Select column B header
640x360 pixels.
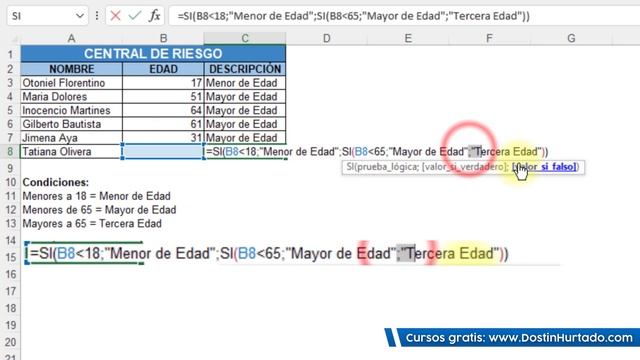(x=163, y=38)
